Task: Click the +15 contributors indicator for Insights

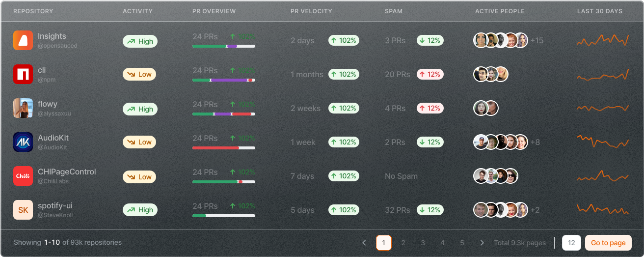Action: 537,41
